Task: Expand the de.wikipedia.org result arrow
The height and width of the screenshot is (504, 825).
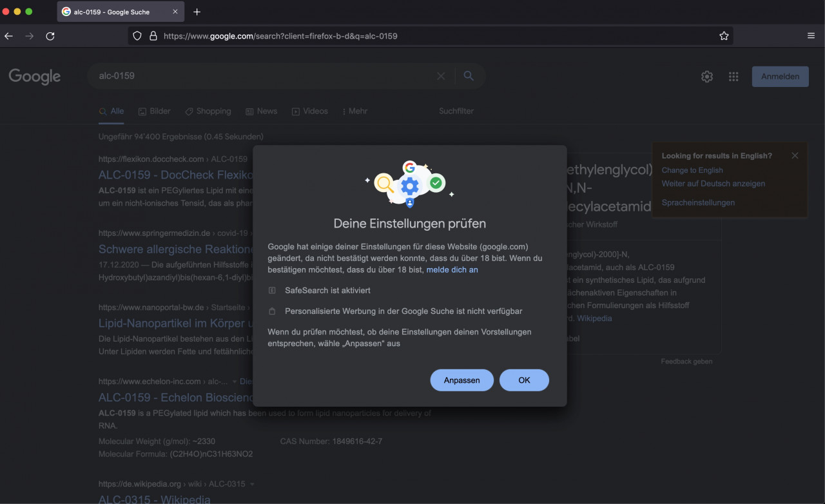Action: (252, 484)
